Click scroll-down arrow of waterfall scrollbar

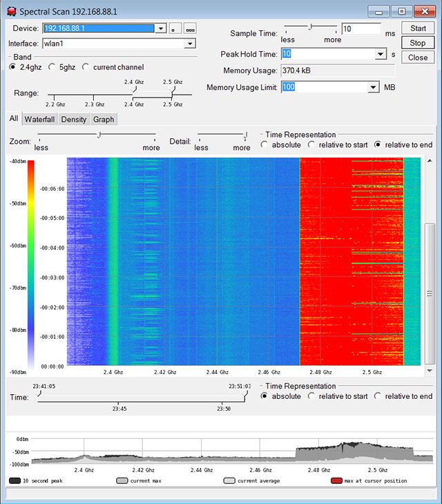[x=430, y=371]
